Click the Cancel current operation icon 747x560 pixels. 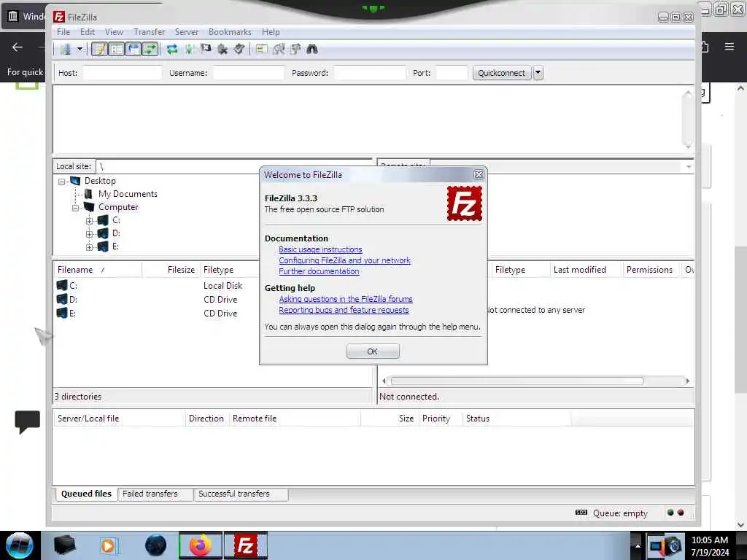[x=206, y=49]
